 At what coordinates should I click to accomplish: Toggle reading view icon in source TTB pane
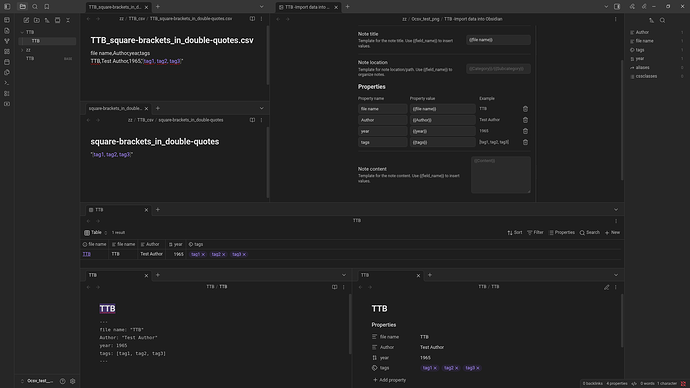pos(334,287)
